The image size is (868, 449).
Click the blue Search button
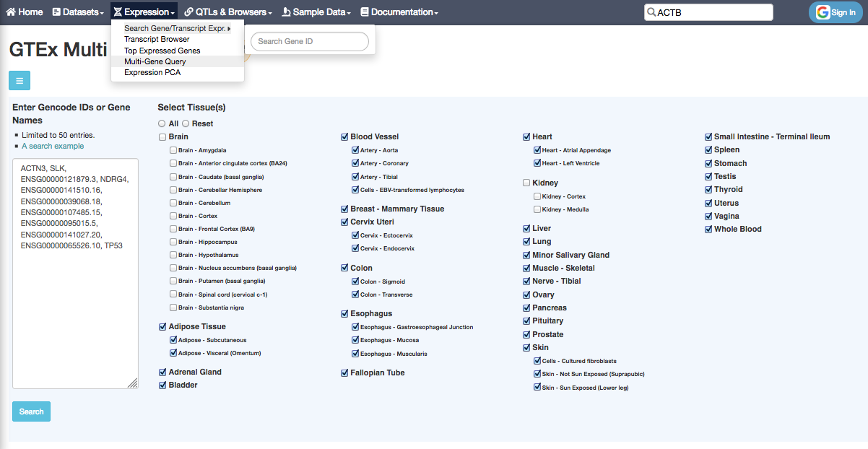pos(31,411)
